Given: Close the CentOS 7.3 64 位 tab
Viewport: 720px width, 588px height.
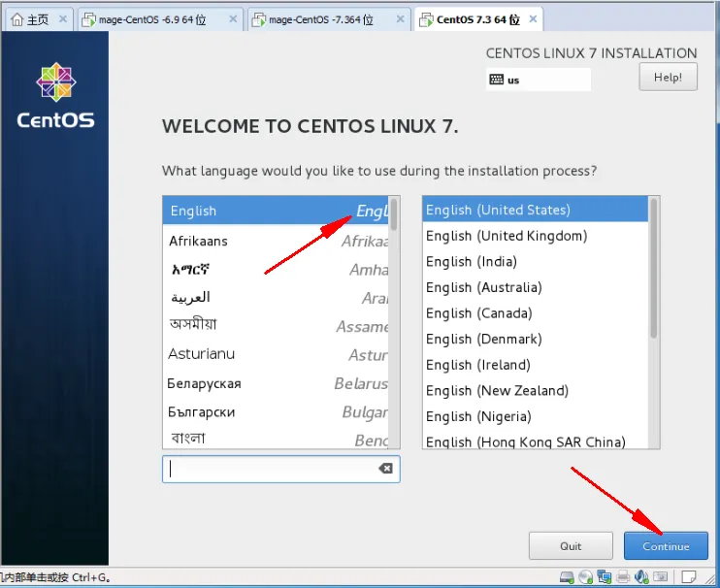Looking at the screenshot, I should point(533,18).
